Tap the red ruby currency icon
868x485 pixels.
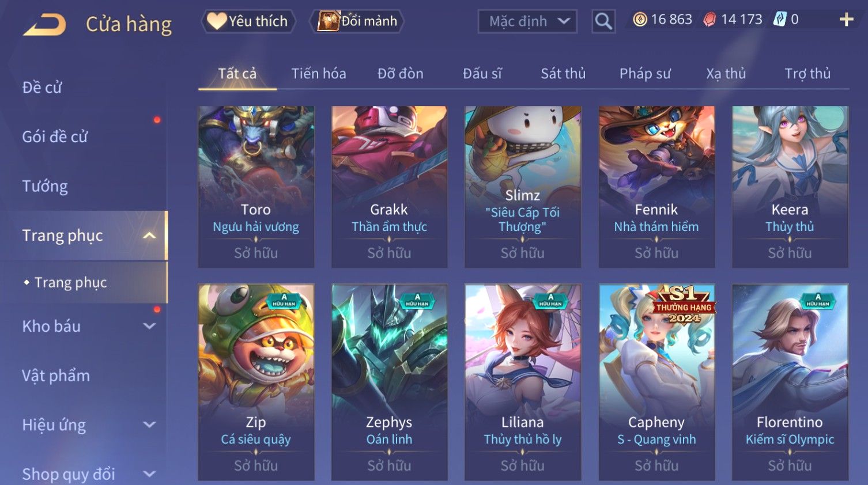(710, 20)
